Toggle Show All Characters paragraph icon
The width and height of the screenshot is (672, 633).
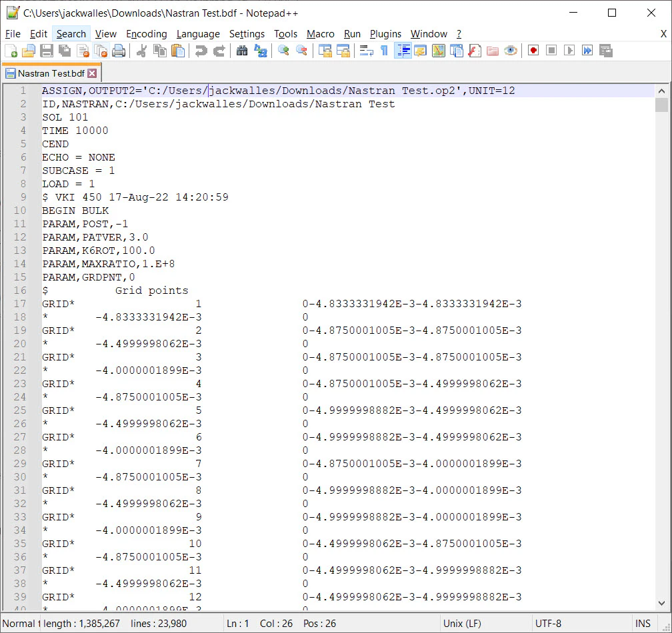[x=384, y=51]
